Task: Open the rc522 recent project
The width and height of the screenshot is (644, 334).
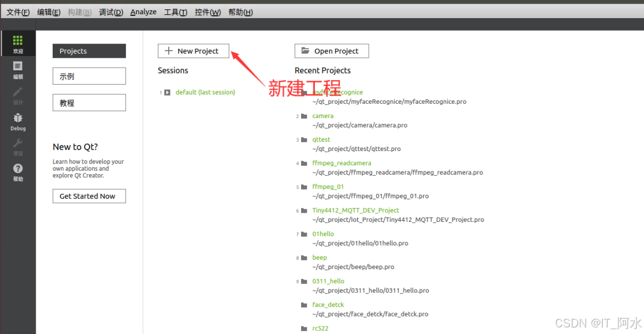Action: (320, 329)
